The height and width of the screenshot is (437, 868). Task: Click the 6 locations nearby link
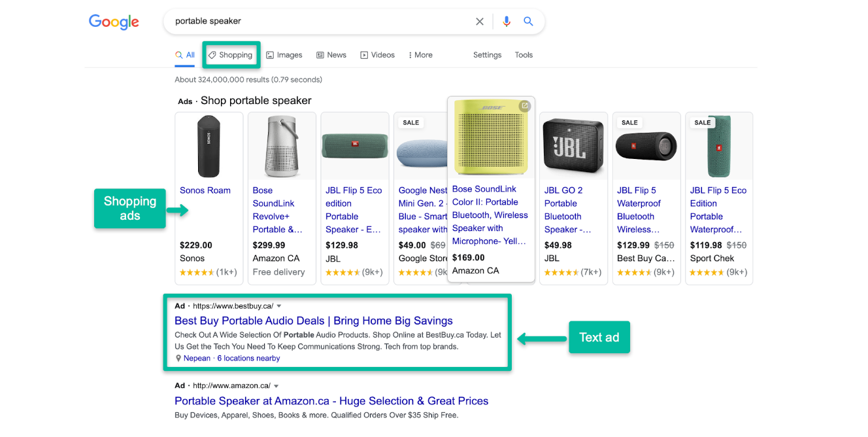tap(248, 358)
